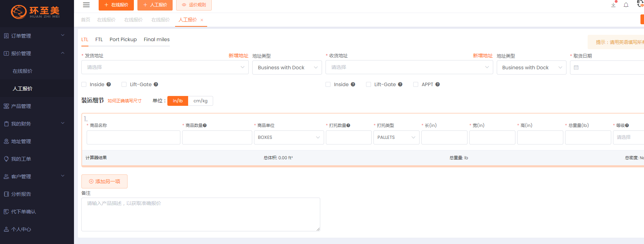Image resolution: width=644 pixels, height=244 pixels.
Task: Close the 人工报价 tab
Action: tap(202, 20)
